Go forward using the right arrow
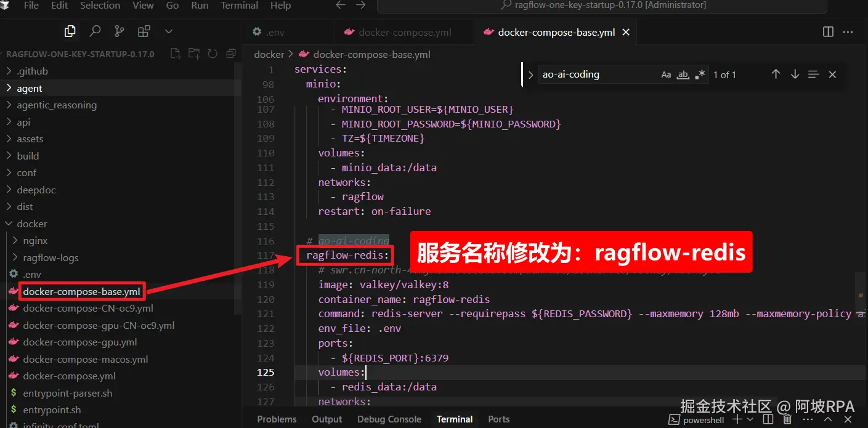868x428 pixels. click(x=361, y=5)
